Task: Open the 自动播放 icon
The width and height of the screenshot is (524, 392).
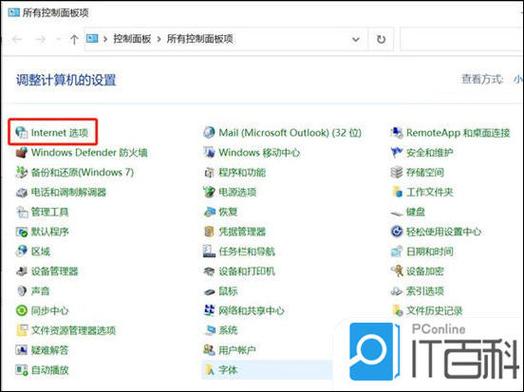Action: (x=21, y=370)
